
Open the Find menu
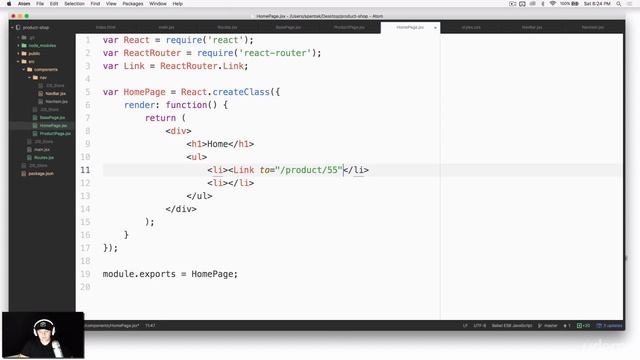[x=95, y=4]
